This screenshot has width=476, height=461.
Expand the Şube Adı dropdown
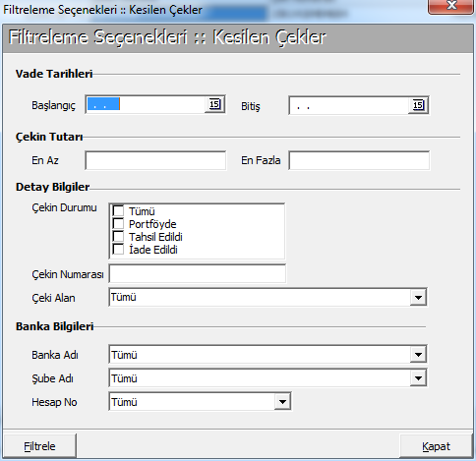(418, 378)
